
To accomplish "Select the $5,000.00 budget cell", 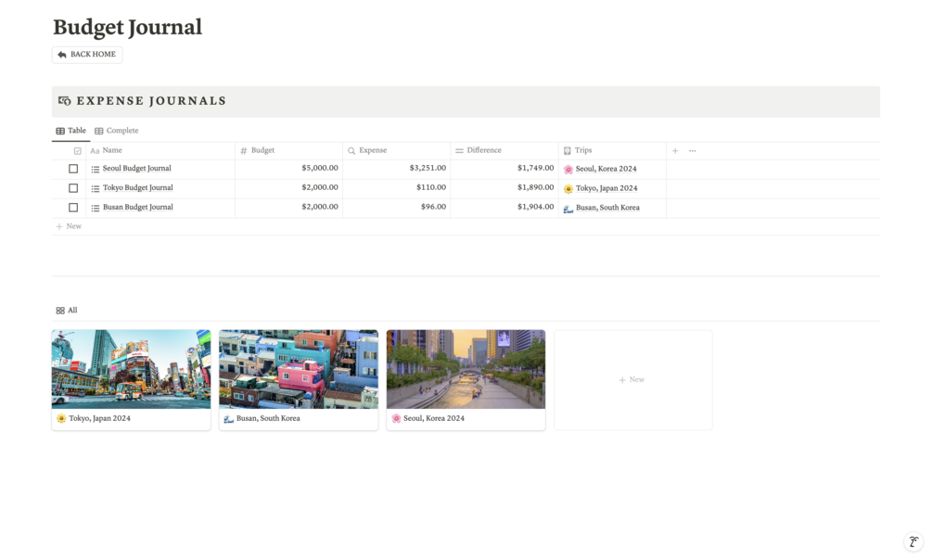I will click(288, 169).
